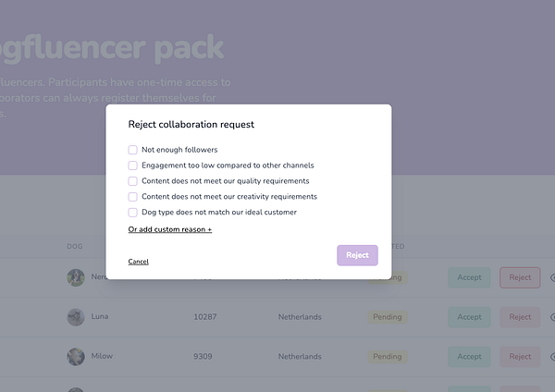Click the outlined Reject button in Nera's row
This screenshot has height=392, width=555.
coord(520,277)
